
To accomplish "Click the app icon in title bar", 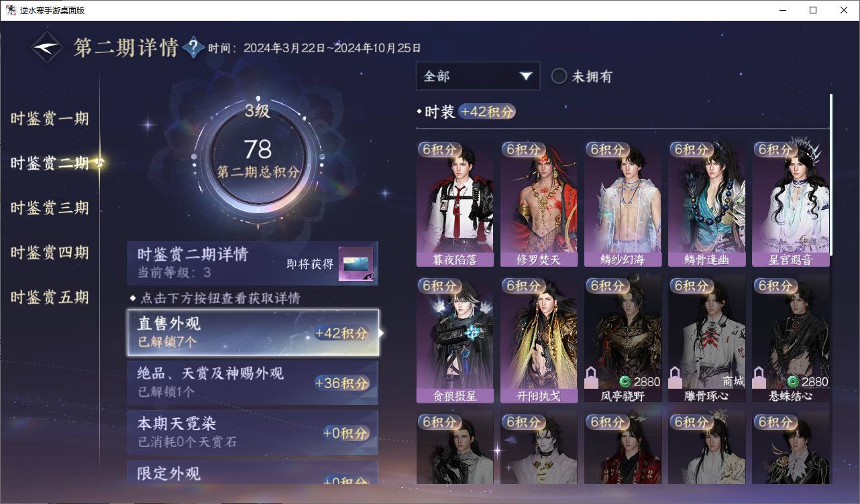I will tap(11, 10).
